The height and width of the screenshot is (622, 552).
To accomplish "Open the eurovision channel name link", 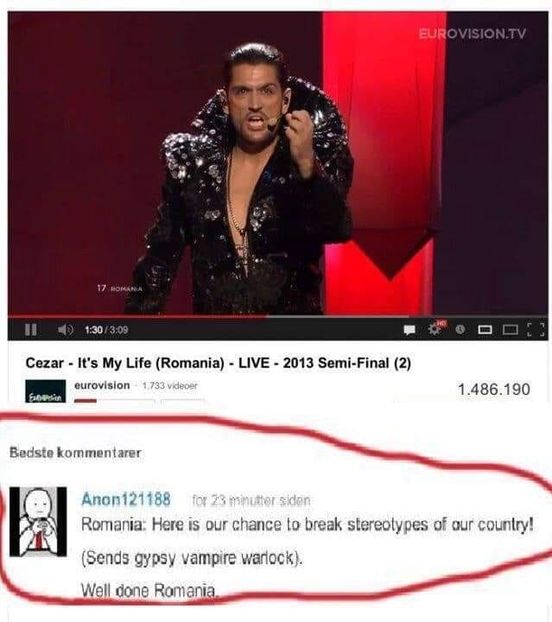I will [102, 385].
